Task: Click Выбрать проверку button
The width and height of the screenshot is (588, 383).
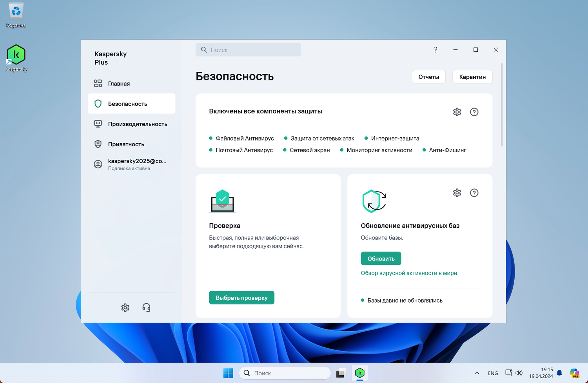Action: [241, 298]
